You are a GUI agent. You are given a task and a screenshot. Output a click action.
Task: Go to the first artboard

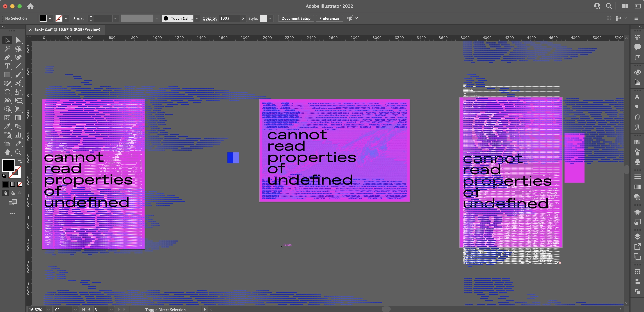tap(83, 309)
